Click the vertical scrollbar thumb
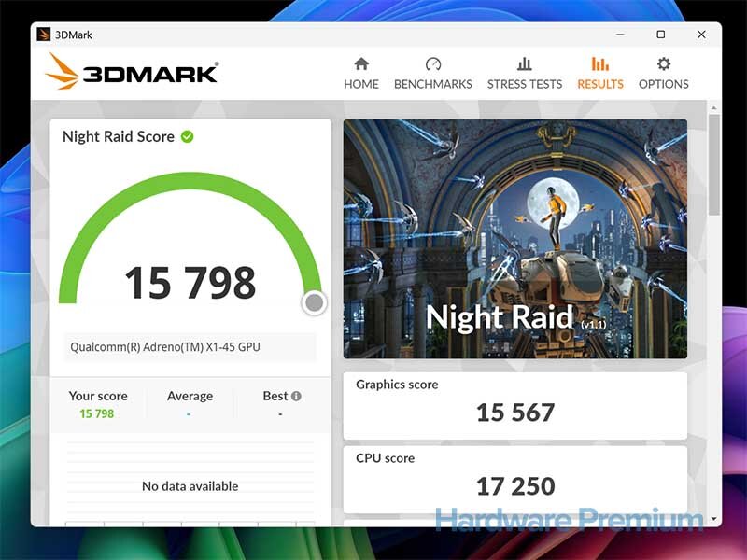 713,164
